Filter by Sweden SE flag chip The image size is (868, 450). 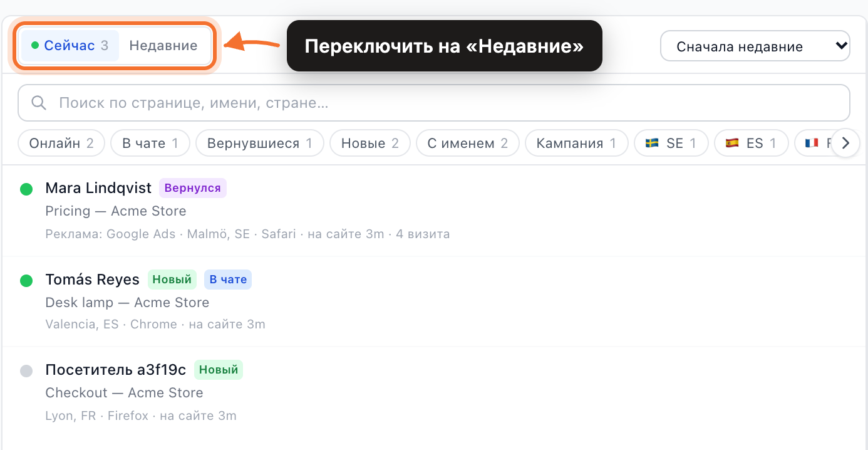point(671,143)
